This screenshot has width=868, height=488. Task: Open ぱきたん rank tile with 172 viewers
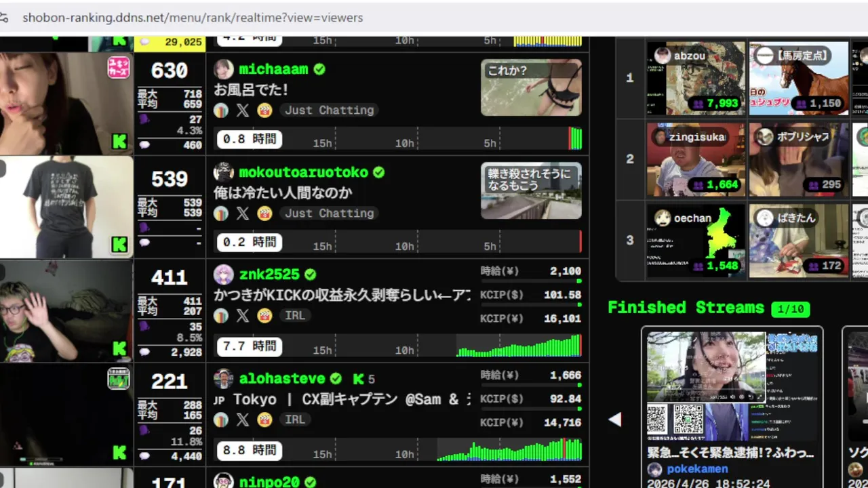tap(798, 241)
